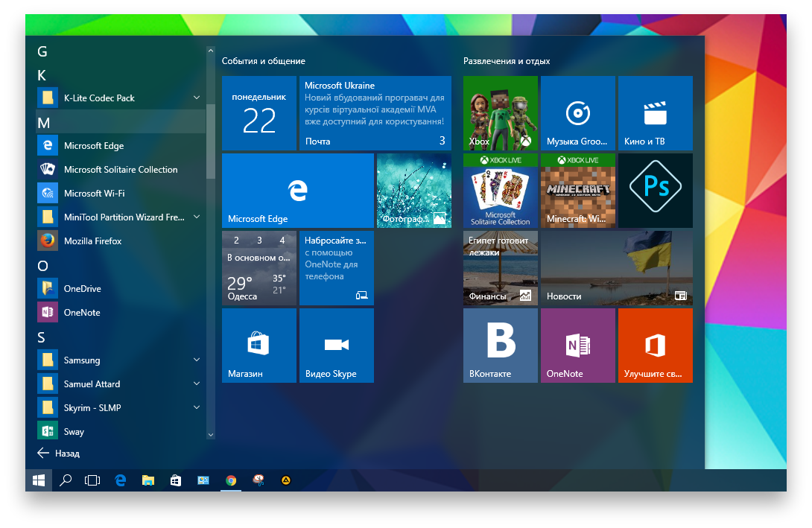Open File Explorer from the taskbar
Screen dimensions: 812x528
148,480
